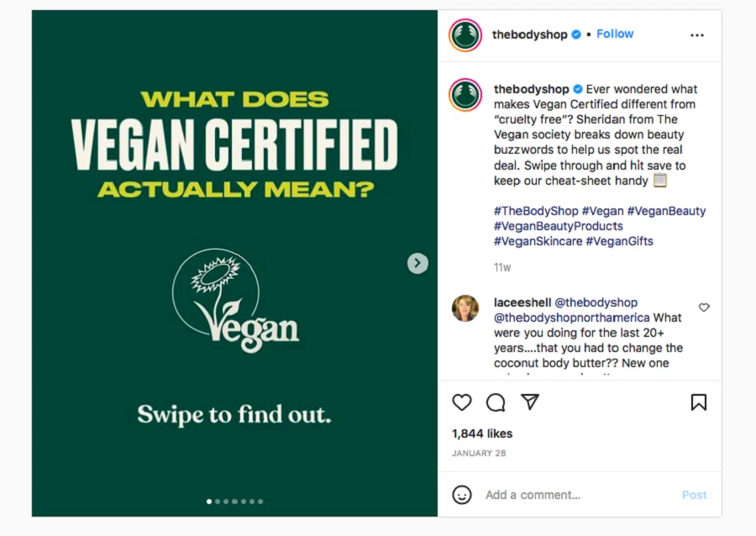Advance carousel with next arrow
The height and width of the screenshot is (536, 756).
tap(417, 263)
